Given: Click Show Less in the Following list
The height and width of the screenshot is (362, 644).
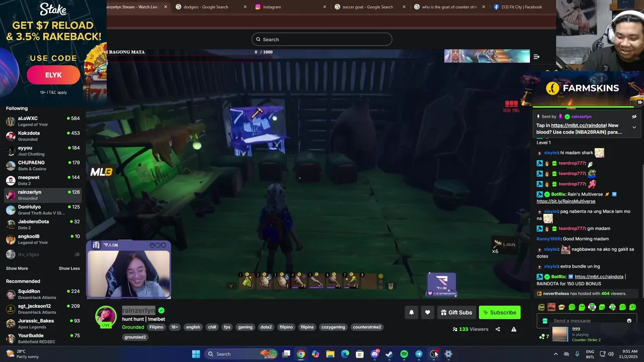Looking at the screenshot, I should point(69,268).
